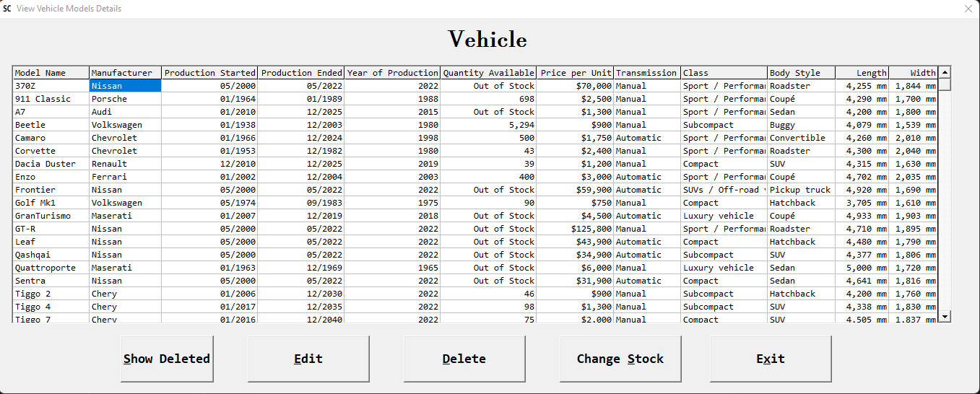Select the Golf Mk1 model cell
Viewport: 980px width, 394px height.
51,203
